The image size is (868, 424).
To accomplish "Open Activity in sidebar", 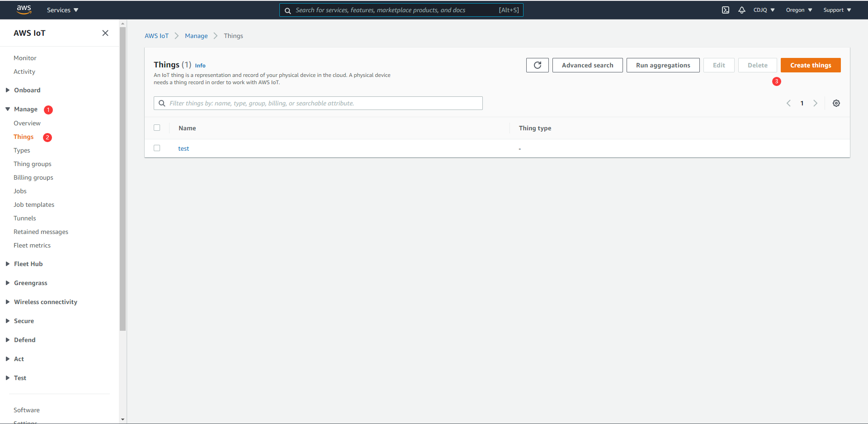I will click(x=24, y=71).
